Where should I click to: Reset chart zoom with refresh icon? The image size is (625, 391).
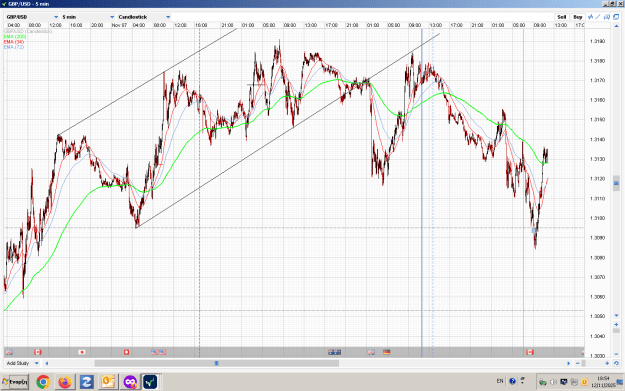click(x=616, y=363)
